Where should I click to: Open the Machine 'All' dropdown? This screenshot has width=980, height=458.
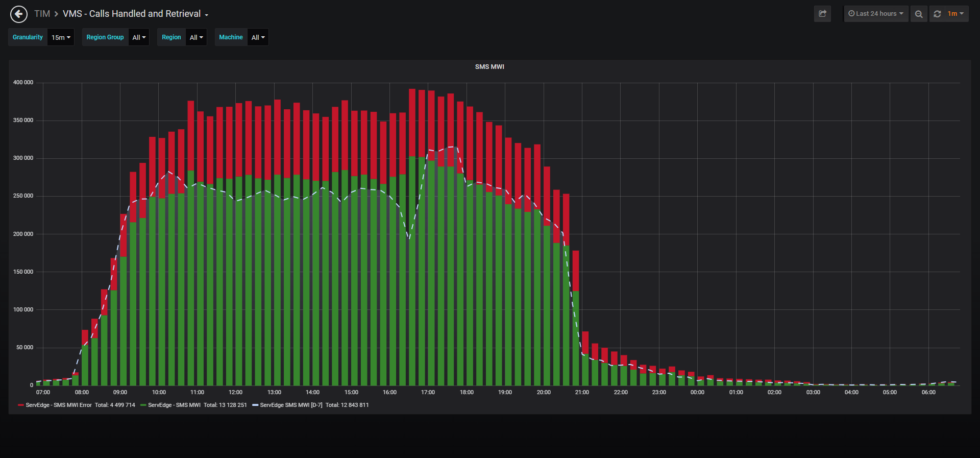(258, 37)
